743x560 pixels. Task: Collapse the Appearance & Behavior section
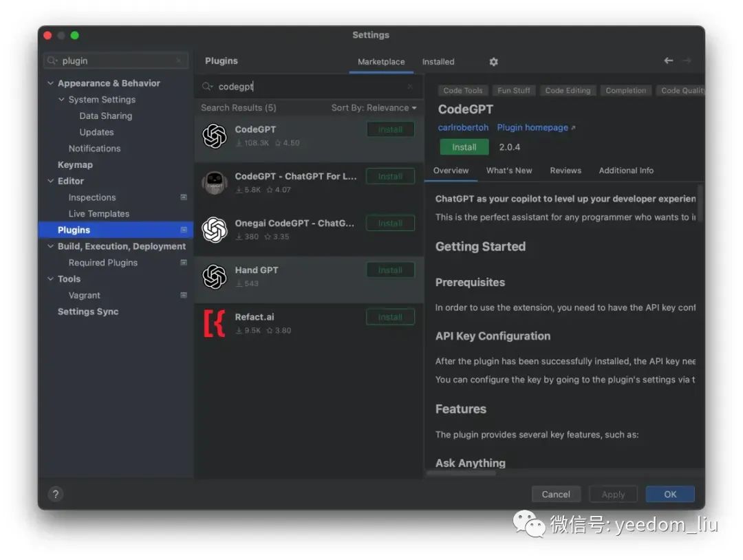[51, 83]
